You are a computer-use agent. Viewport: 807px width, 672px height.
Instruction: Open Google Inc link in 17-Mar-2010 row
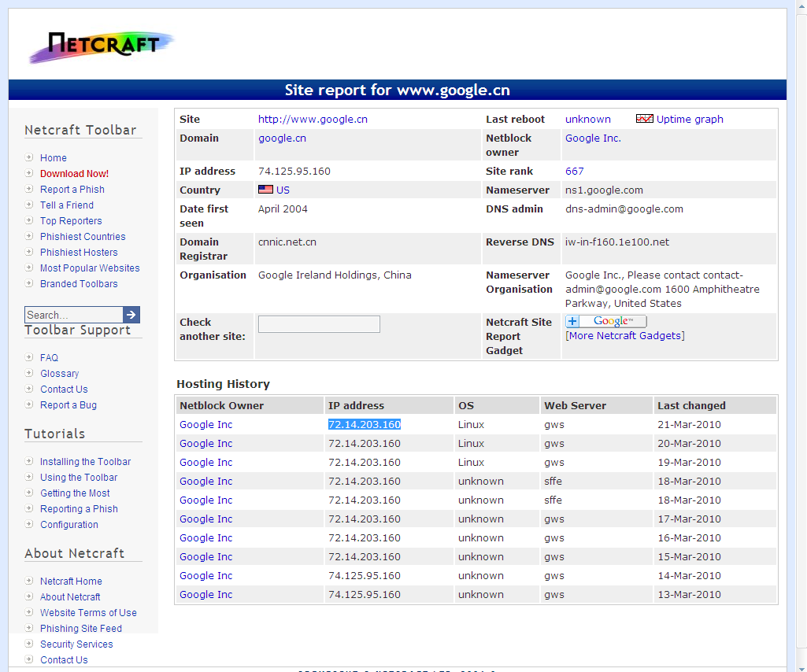205,519
